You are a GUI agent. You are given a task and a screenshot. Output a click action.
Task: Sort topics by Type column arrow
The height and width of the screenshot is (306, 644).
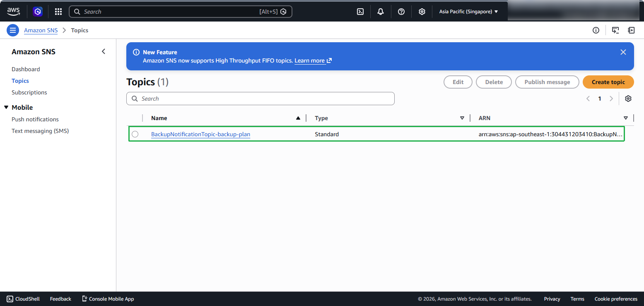coord(462,118)
